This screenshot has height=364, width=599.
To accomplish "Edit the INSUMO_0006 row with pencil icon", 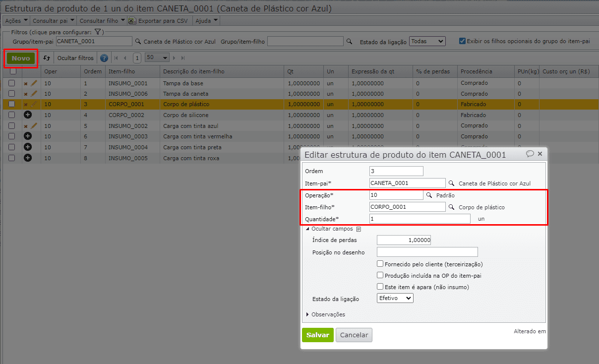I will 34,93.
